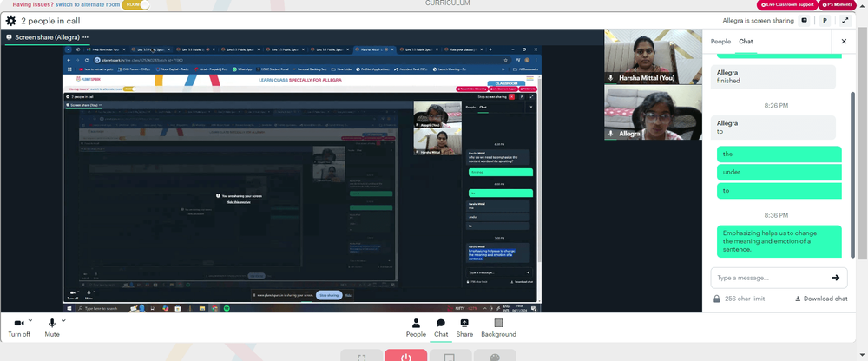Viewport: 868px width, 361px height.
Task: Expand camera options chevron
Action: [30, 320]
